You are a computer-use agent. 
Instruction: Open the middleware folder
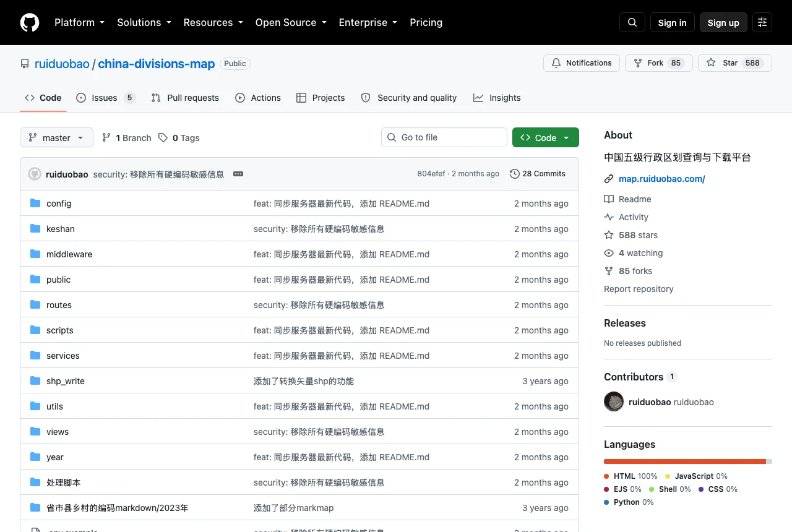[69, 254]
